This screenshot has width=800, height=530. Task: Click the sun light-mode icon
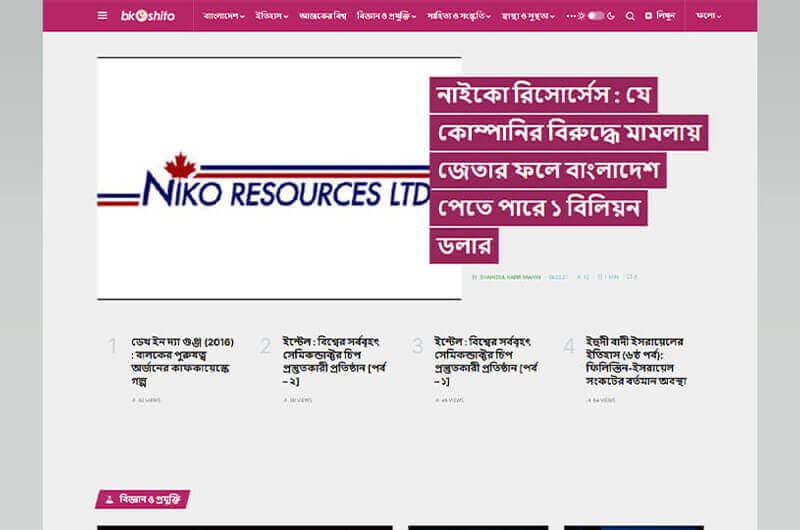[581, 16]
